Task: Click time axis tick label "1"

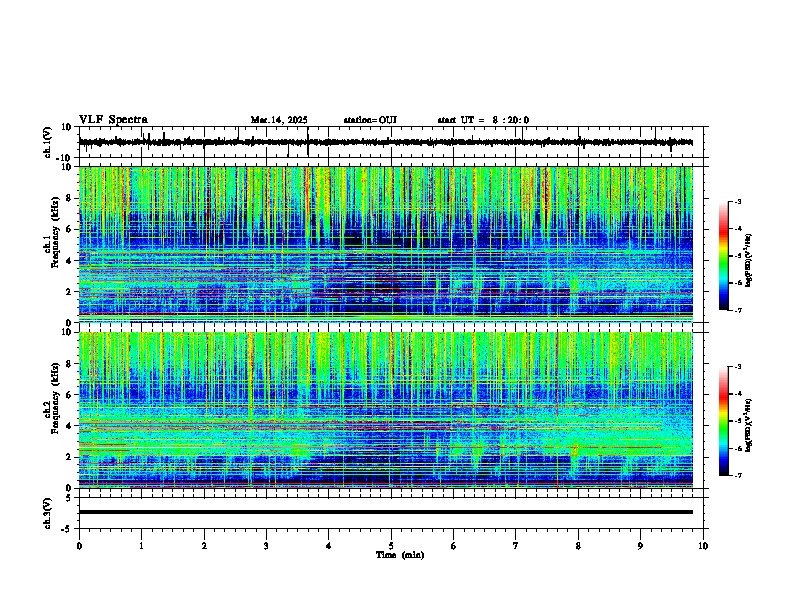Action: 141,546
